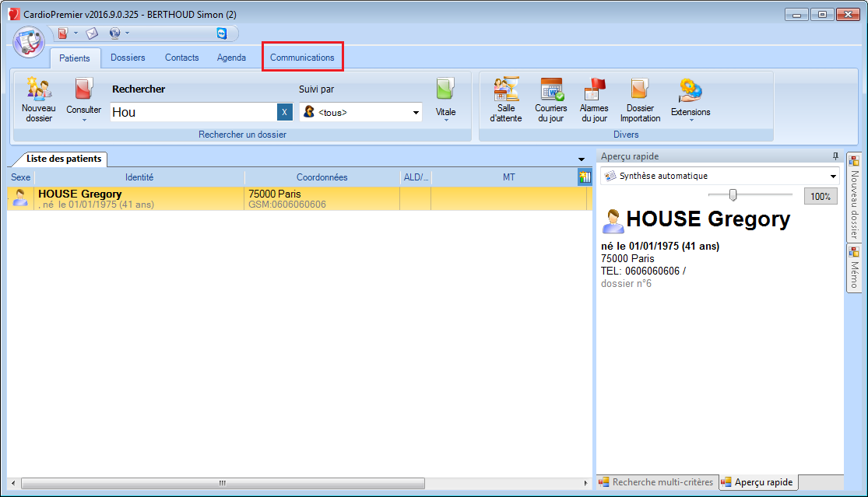Screen dimensions: 868x497
Task: Clear the search with the X button
Action: pos(285,112)
